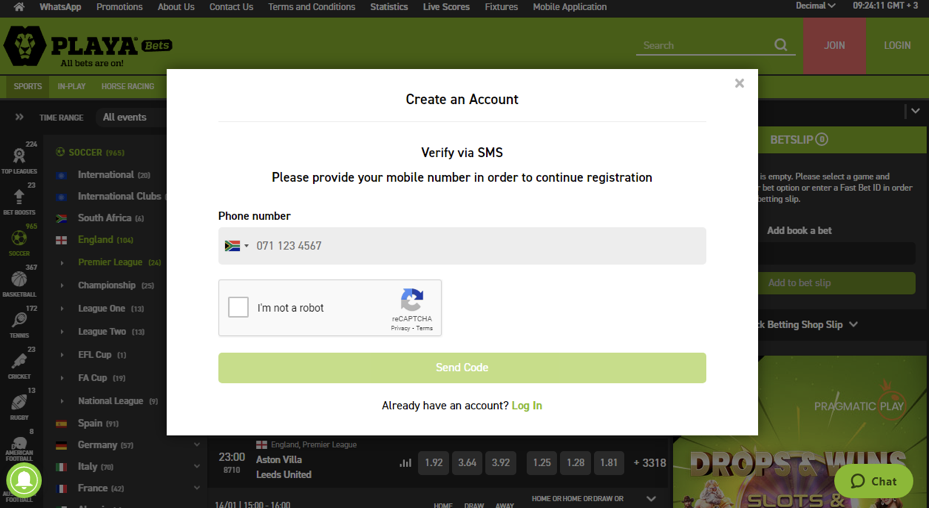Open the Promotions menu item
The image size is (932, 508).
point(119,7)
